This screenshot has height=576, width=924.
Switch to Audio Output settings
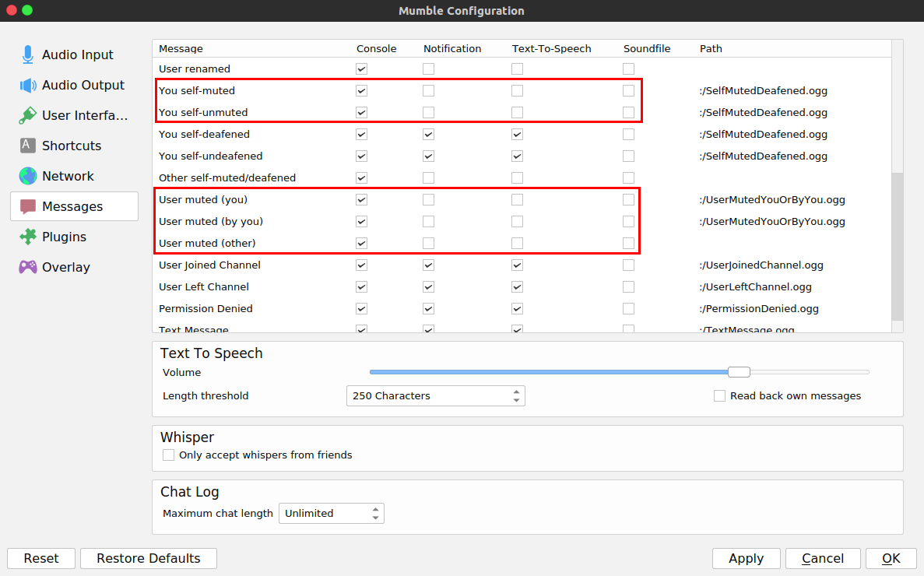tap(74, 86)
